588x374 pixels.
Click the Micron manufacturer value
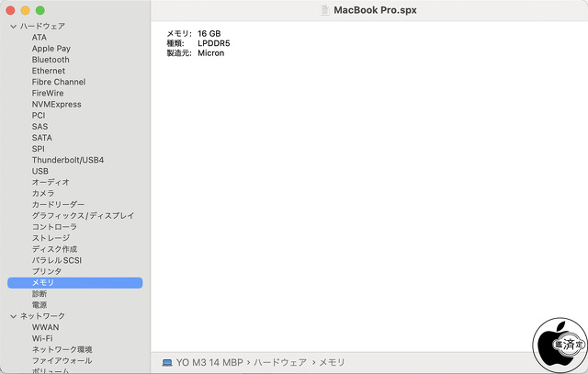tap(210, 53)
